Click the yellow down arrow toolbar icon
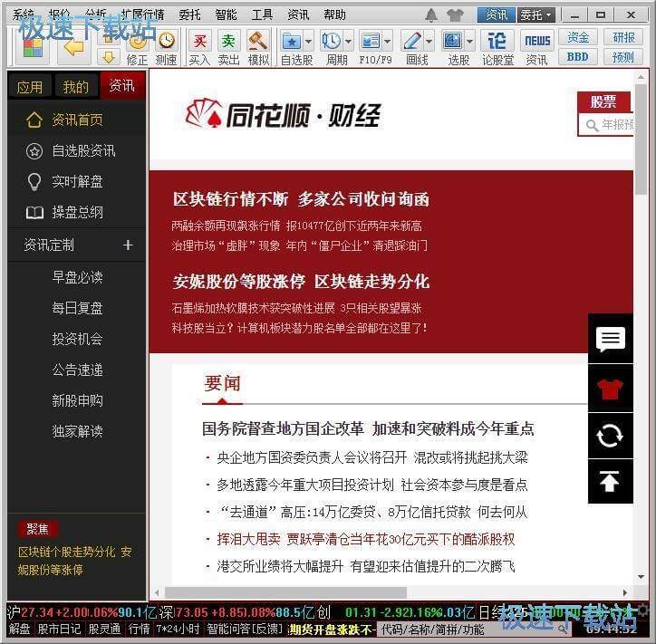656x644 pixels. (109, 57)
